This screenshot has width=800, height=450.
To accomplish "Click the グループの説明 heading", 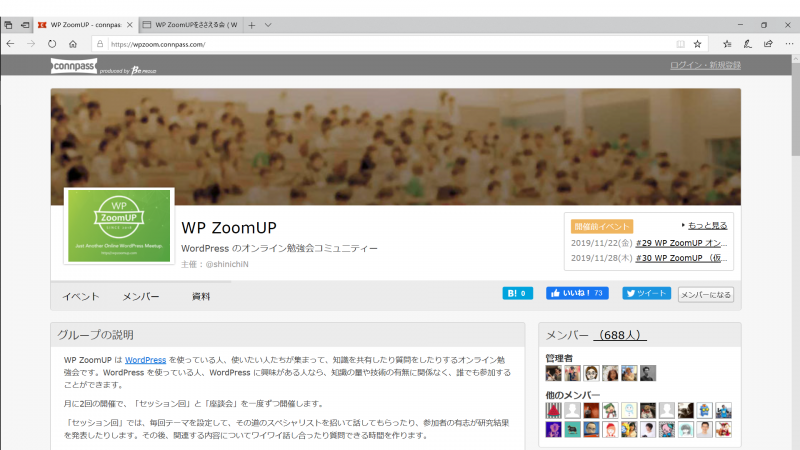I will (x=95, y=335).
